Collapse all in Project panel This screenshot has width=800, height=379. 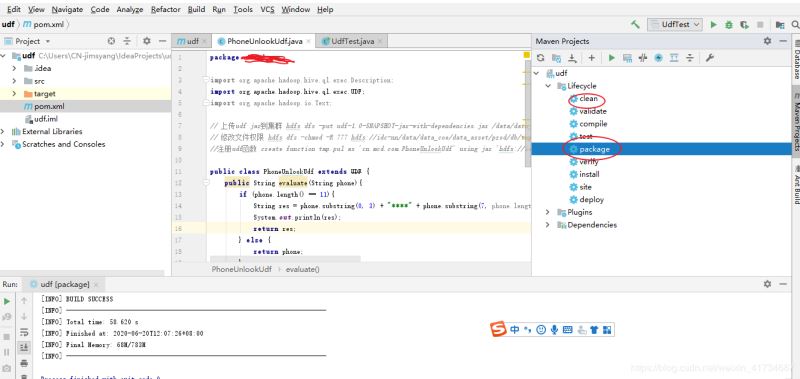(x=127, y=41)
